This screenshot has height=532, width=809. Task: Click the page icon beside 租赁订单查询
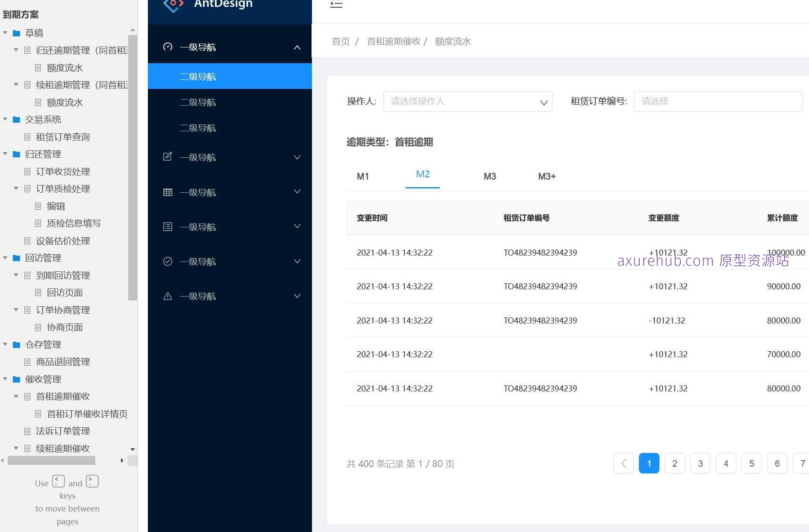27,137
